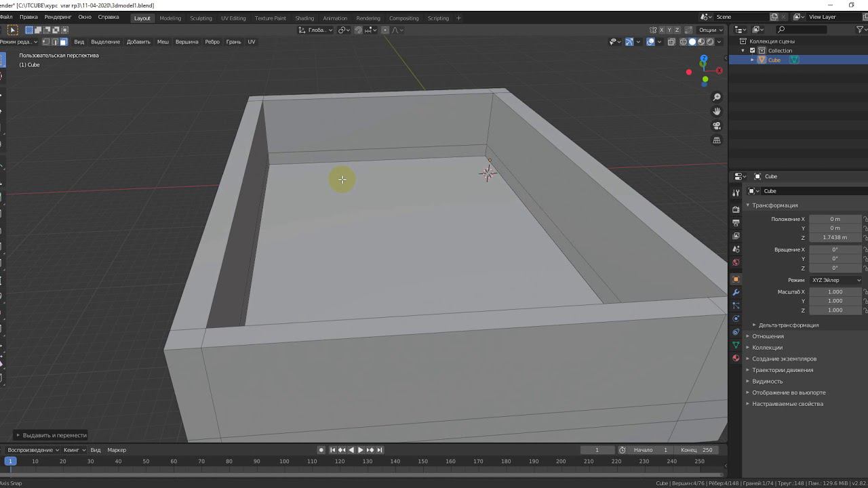This screenshot has height=488, width=868.
Task: Toggle snapping magnet in header
Action: click(x=357, y=30)
